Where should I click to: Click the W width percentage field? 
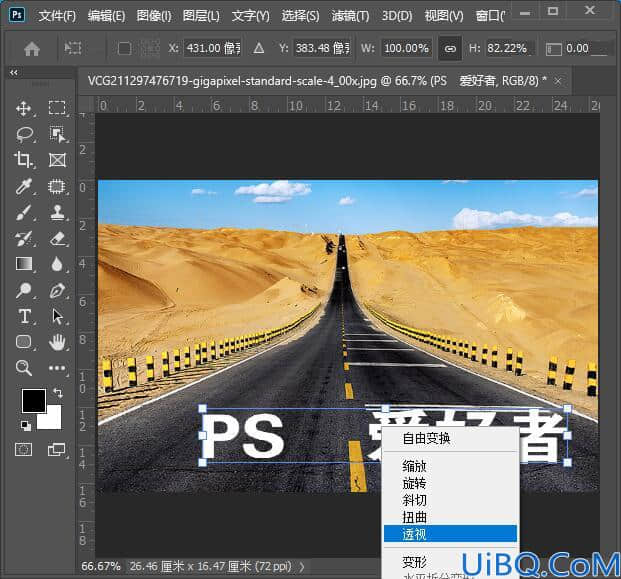[407, 48]
